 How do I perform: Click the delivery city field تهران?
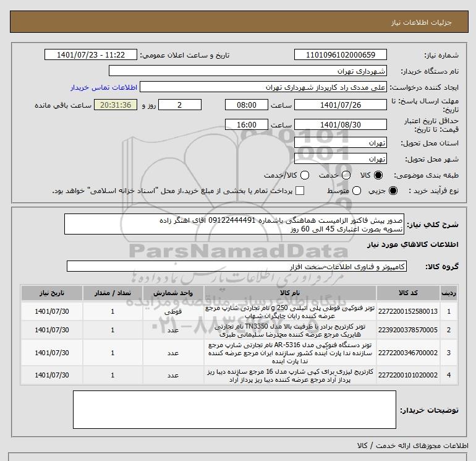[340, 158]
